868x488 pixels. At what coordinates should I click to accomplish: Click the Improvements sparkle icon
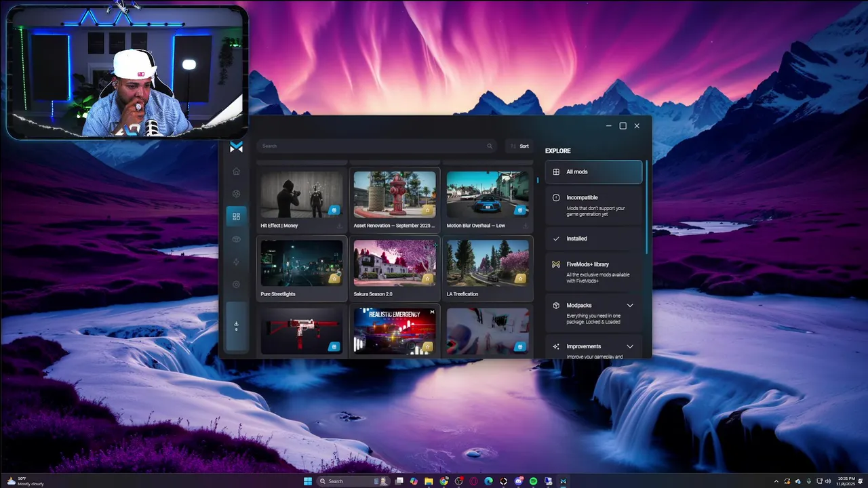(556, 346)
